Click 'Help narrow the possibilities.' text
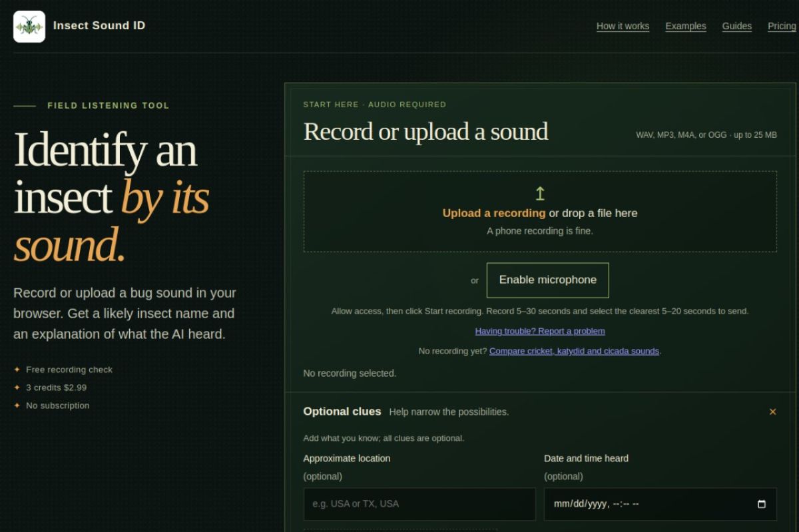The height and width of the screenshot is (532, 799). [x=449, y=412]
